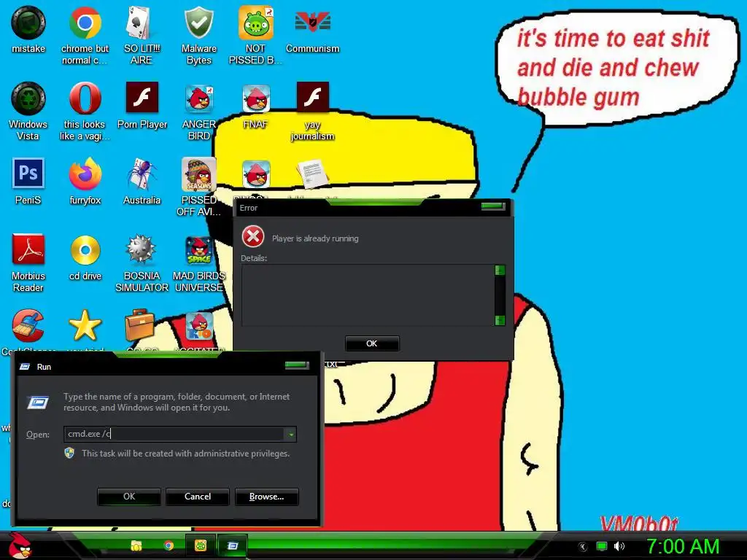Click the Error dialog Details text area
The width and height of the screenshot is (747, 560).
(368, 295)
